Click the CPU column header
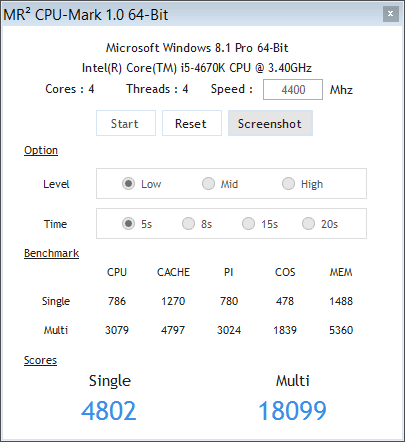Viewport: 405px width, 442px height. pos(117,272)
